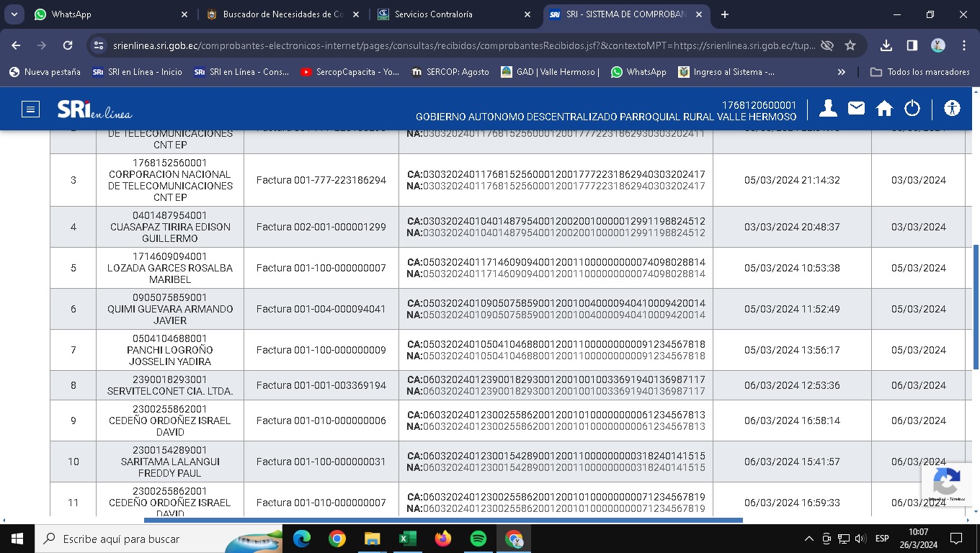Click the horizontal scrollbar under the table
Viewport: 980px width, 553px height.
click(x=443, y=520)
